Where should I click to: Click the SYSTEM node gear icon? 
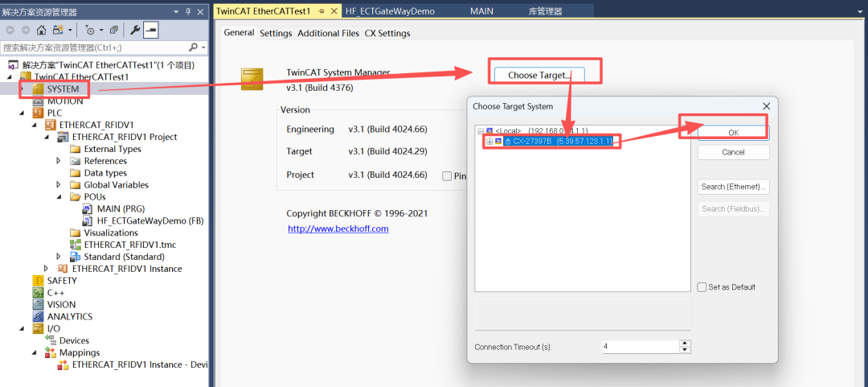point(39,89)
